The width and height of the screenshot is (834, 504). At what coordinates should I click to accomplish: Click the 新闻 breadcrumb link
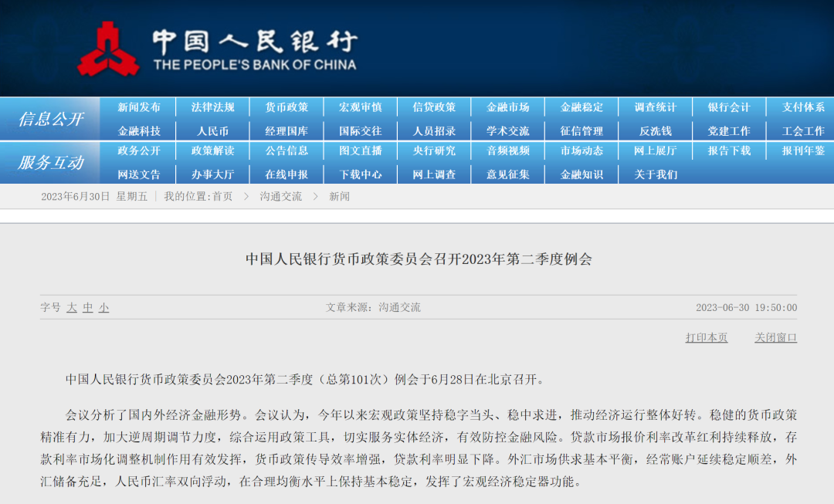coord(339,197)
